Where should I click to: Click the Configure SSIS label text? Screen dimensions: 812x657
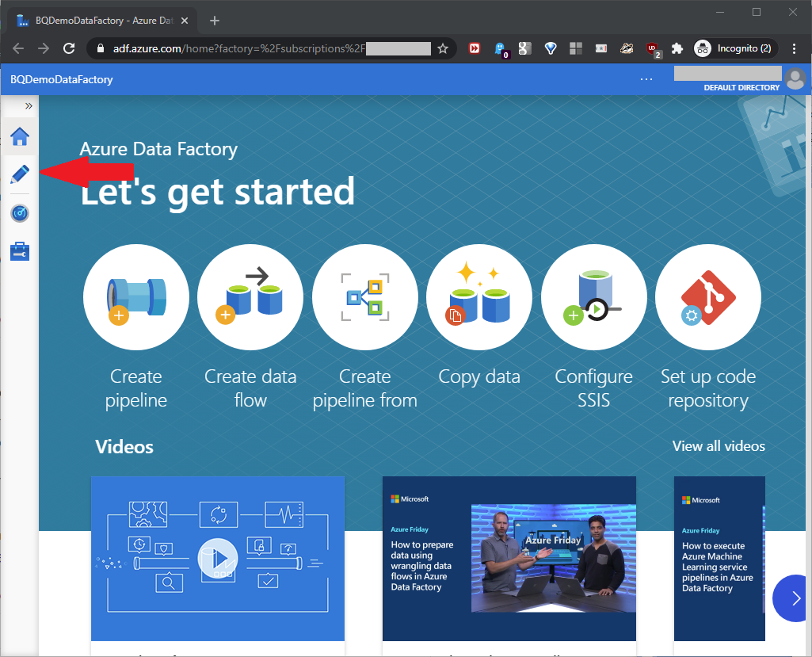[593, 388]
